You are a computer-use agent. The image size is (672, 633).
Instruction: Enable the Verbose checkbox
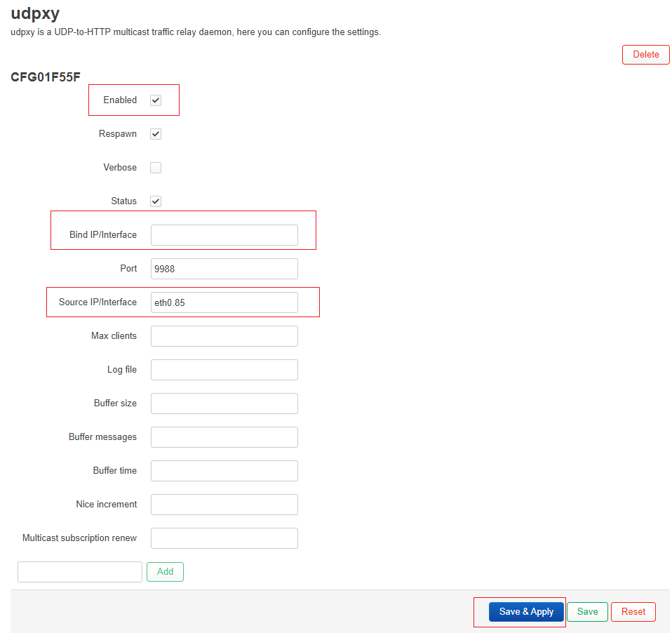(156, 168)
